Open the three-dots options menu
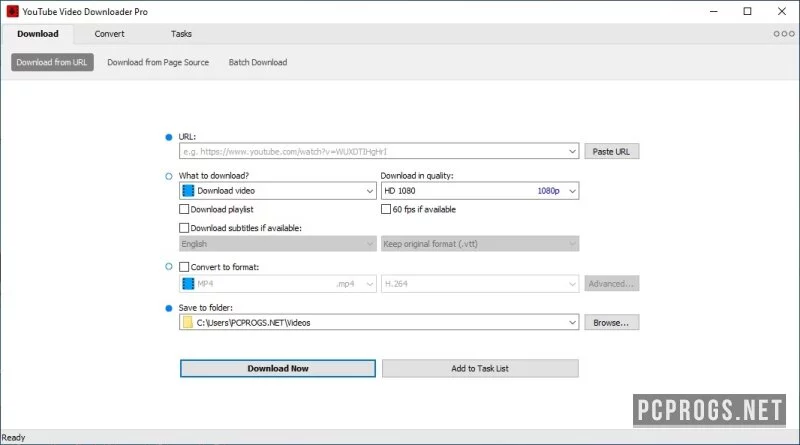800x445 pixels. point(784,34)
